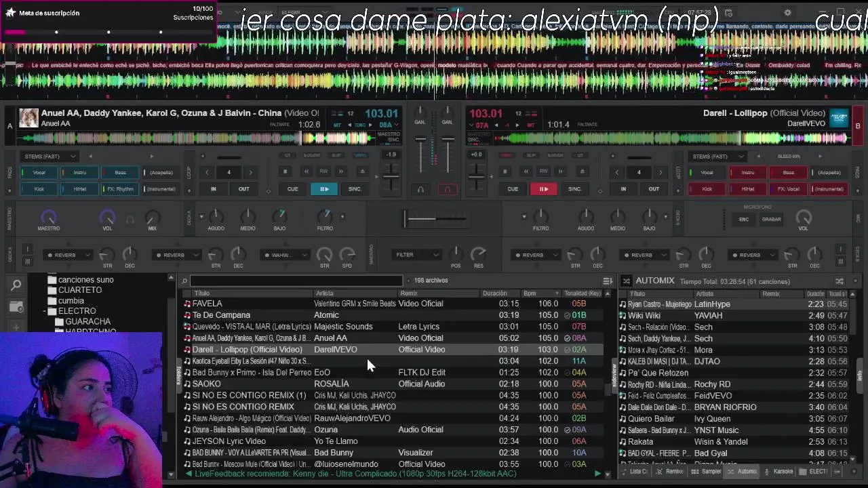The height and width of the screenshot is (488, 868).
Task: Toggle deck A headphone cue icon
Action: 420,189
